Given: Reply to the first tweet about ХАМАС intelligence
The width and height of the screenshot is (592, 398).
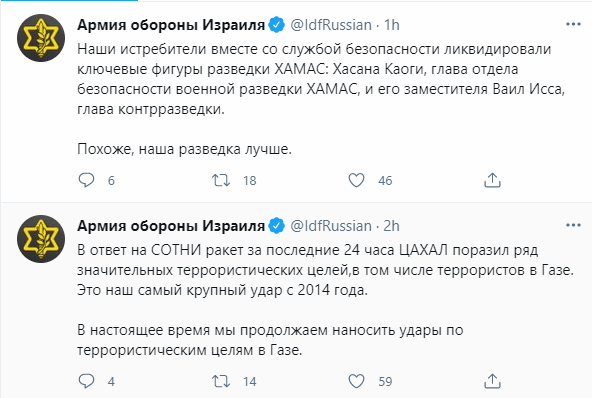Looking at the screenshot, I should coord(86,180).
